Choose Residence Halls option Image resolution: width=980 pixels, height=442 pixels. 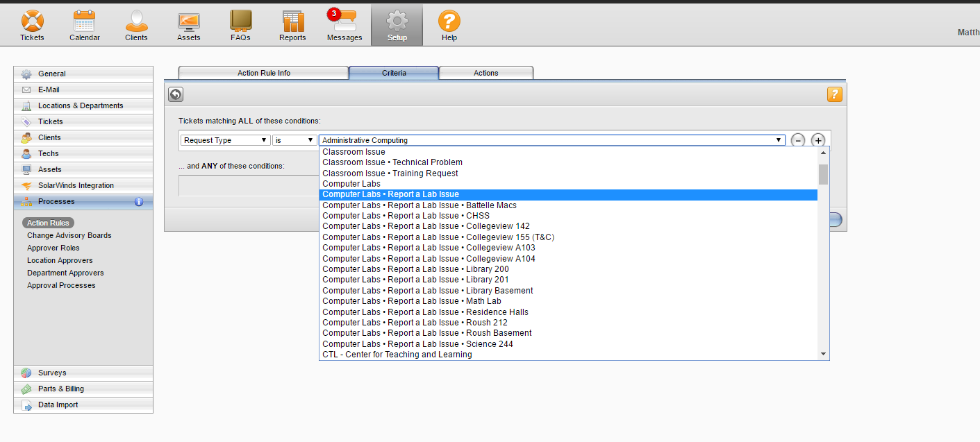(x=568, y=312)
